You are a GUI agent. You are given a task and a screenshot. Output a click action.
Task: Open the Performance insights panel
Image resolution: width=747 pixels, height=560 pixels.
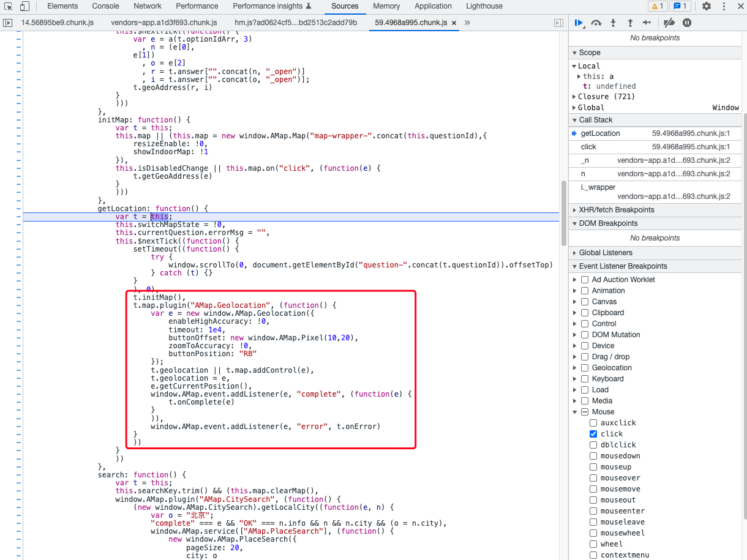[x=272, y=6]
